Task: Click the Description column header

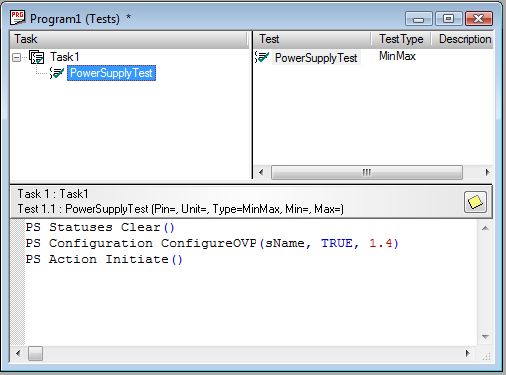Action: (x=463, y=39)
